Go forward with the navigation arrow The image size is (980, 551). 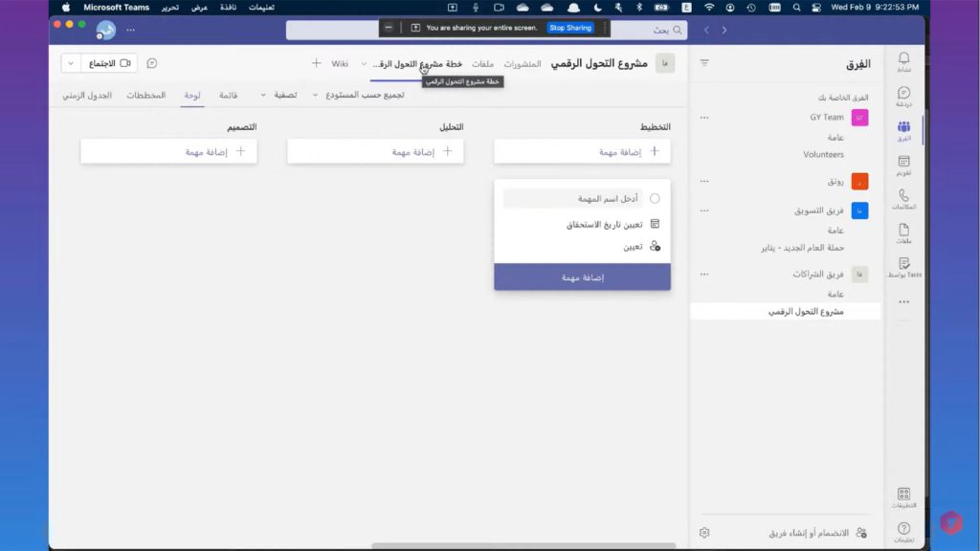[x=724, y=30]
